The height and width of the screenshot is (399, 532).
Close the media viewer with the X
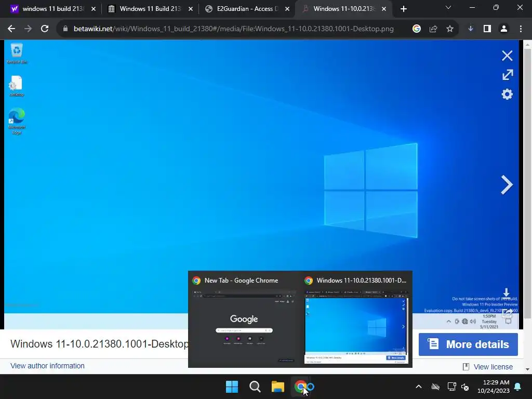point(507,56)
